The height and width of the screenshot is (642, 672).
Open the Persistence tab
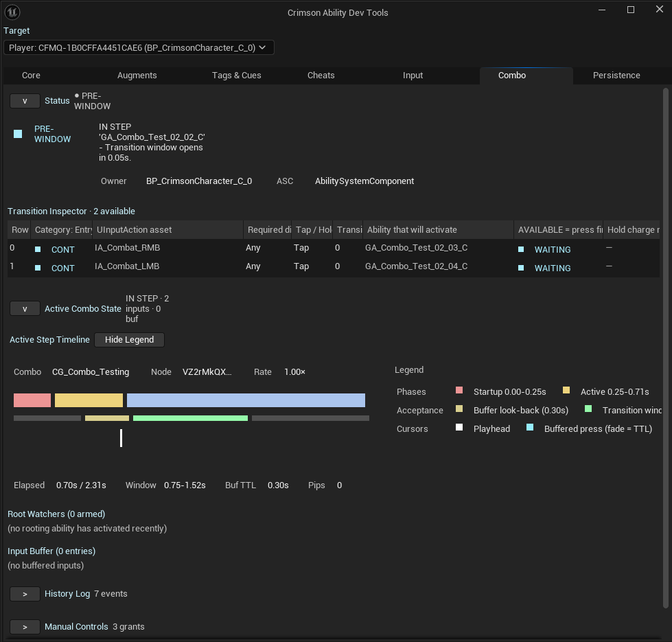tap(616, 76)
